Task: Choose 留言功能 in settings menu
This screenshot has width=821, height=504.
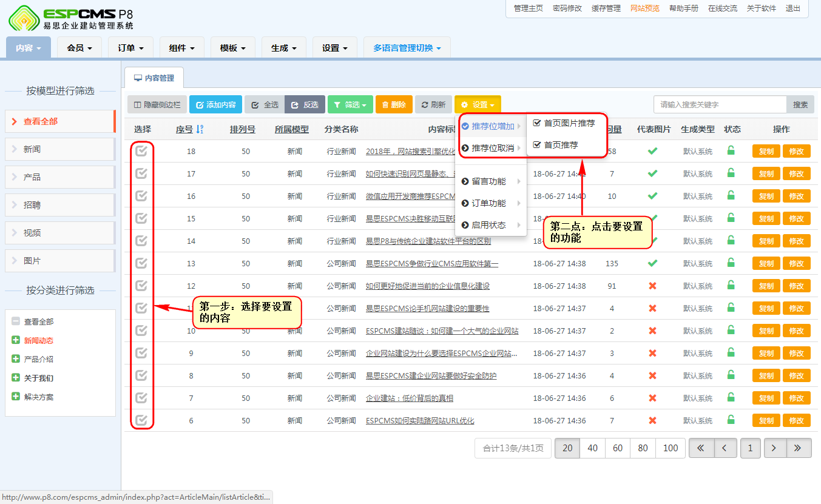Action: click(491, 181)
